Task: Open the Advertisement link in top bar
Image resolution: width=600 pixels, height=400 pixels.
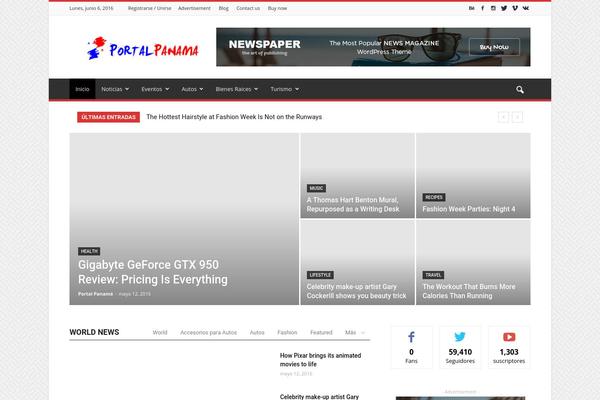Action: [x=194, y=8]
